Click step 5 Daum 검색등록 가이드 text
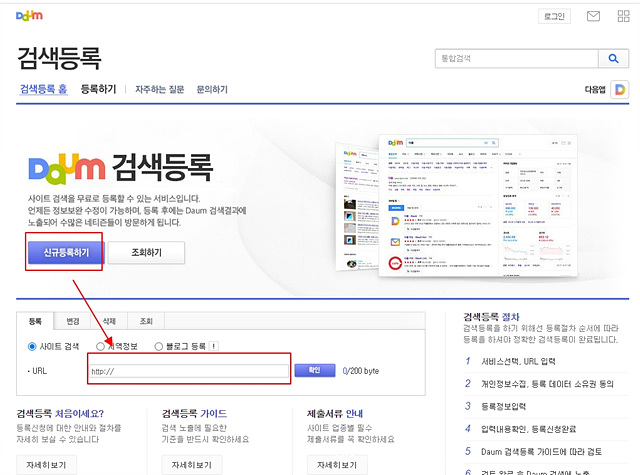 click(x=541, y=452)
